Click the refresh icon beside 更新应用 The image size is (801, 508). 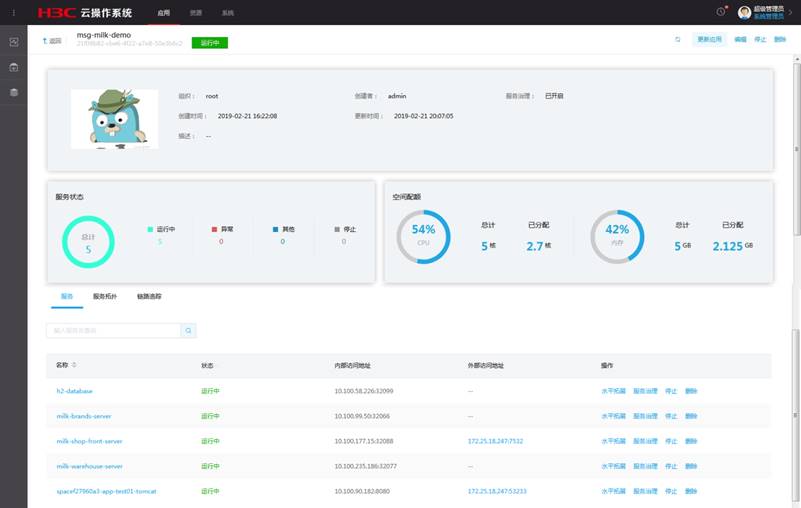tap(678, 40)
